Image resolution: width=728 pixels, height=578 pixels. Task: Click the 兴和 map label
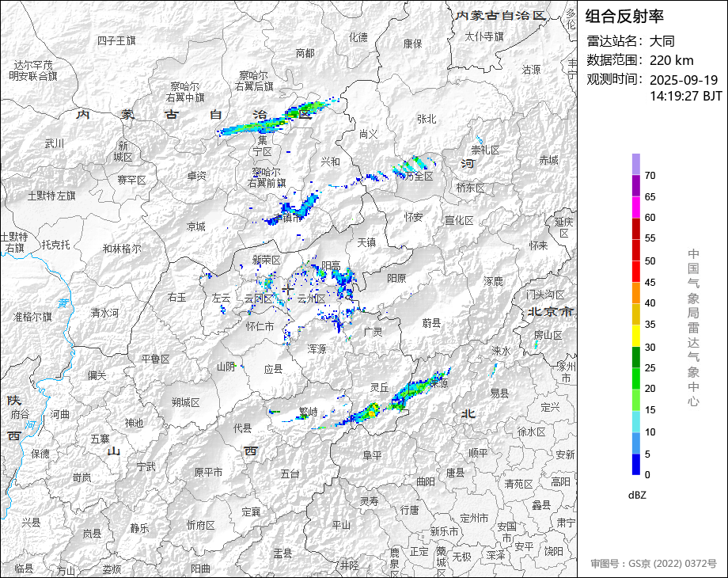pos(330,162)
